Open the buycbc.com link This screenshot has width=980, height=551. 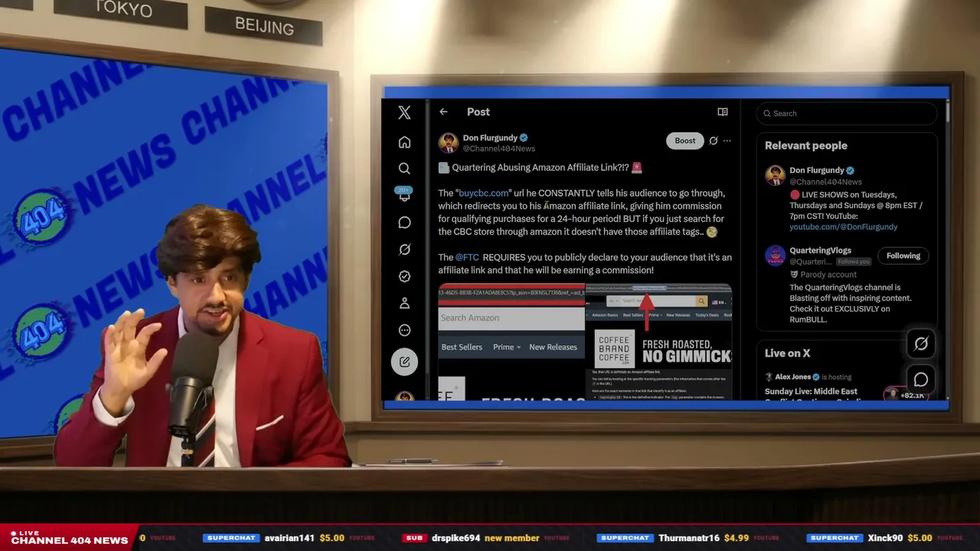tap(483, 194)
